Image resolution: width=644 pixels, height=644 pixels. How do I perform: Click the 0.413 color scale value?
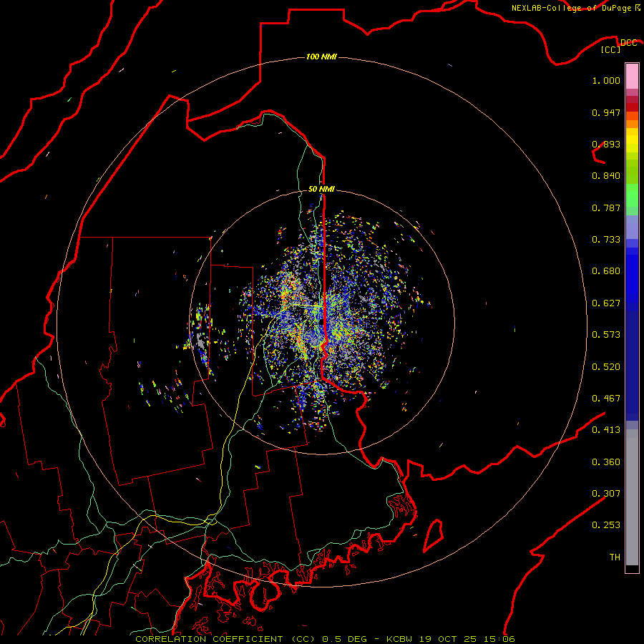[606, 430]
